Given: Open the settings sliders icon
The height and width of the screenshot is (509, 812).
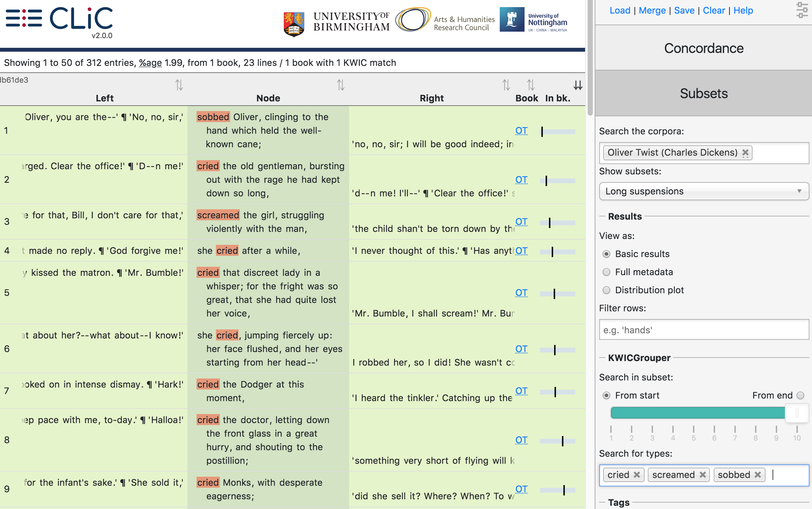Looking at the screenshot, I should click(x=802, y=10).
